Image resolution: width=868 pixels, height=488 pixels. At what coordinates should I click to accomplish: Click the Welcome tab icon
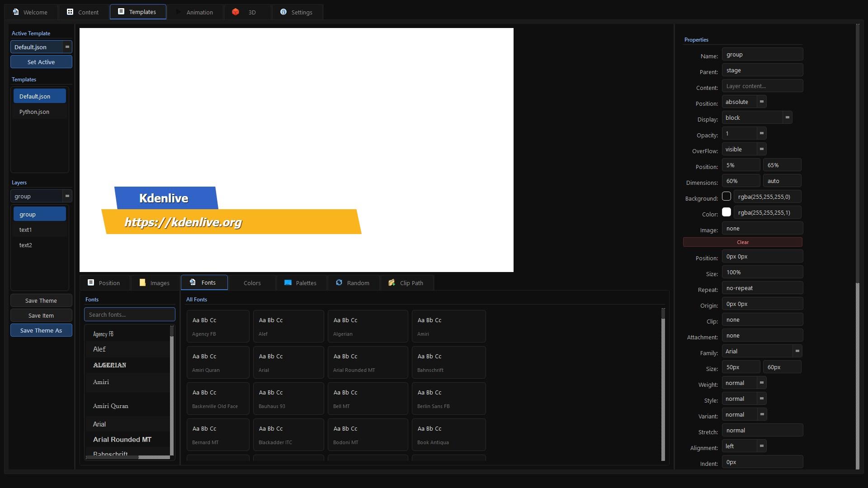click(16, 12)
